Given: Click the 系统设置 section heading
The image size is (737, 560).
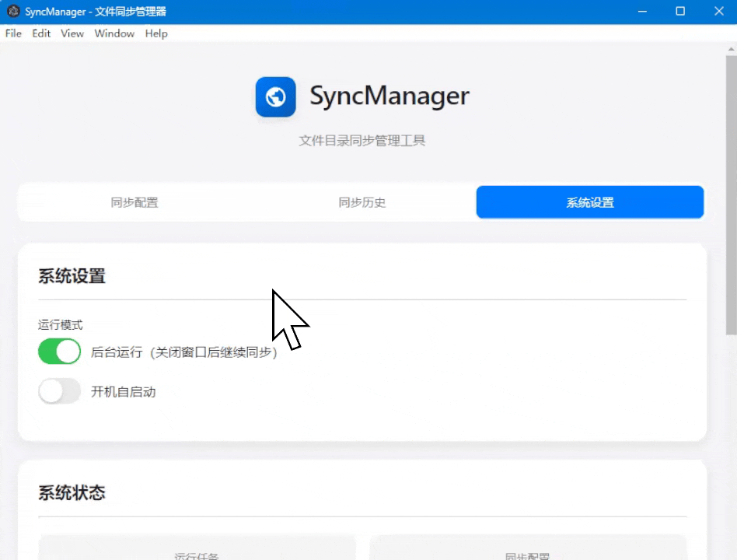Looking at the screenshot, I should (72, 276).
